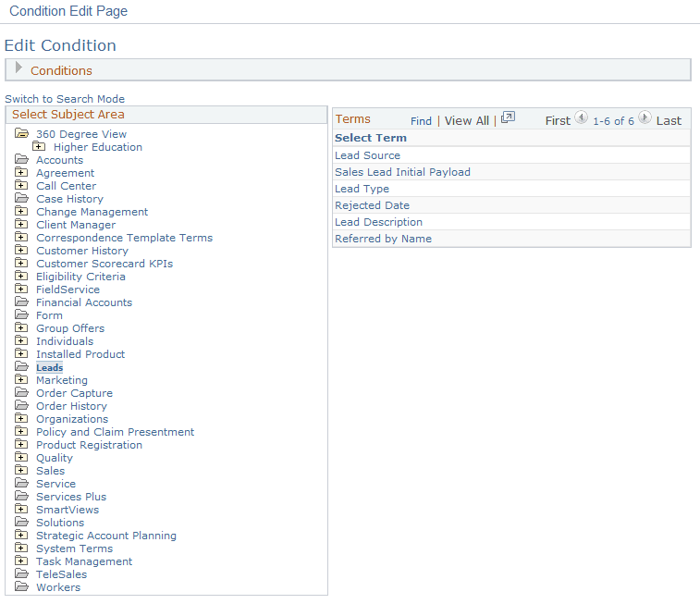700x604 pixels.
Task: Select Sales Lead Initial Payload term
Action: [x=402, y=172]
